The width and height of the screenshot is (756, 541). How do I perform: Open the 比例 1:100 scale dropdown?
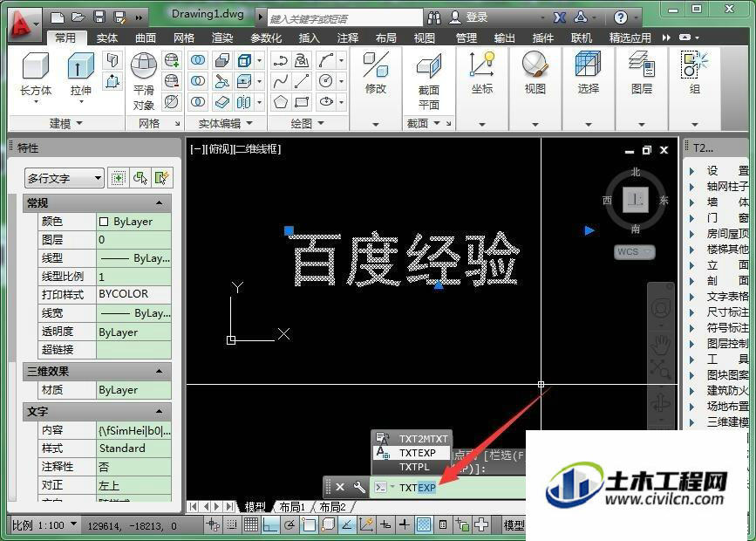pyautogui.click(x=44, y=525)
